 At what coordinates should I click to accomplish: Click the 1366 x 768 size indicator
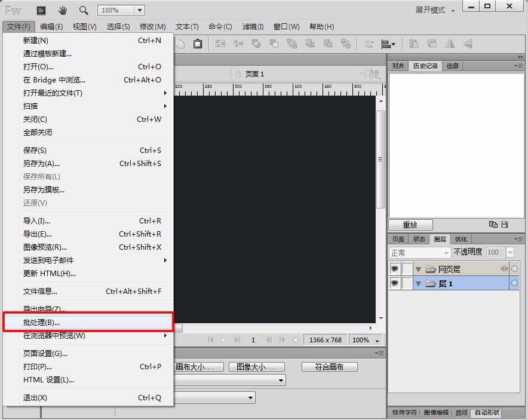coord(325,339)
